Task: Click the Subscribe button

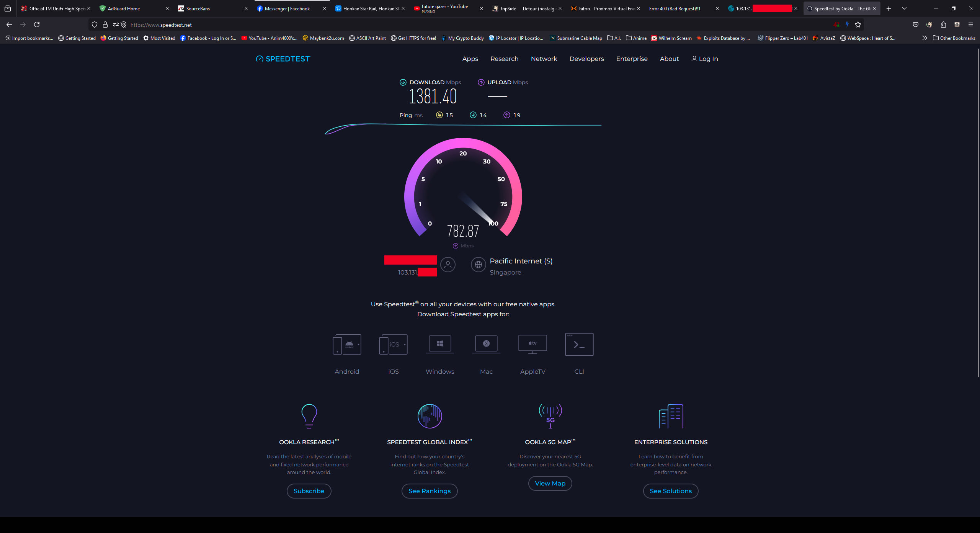Action: 309,491
